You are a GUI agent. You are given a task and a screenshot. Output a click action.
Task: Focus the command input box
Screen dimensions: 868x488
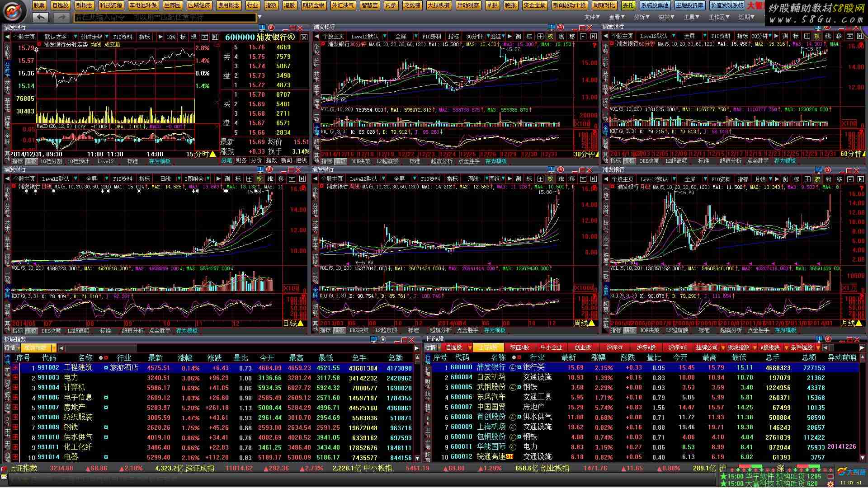[x=165, y=17]
